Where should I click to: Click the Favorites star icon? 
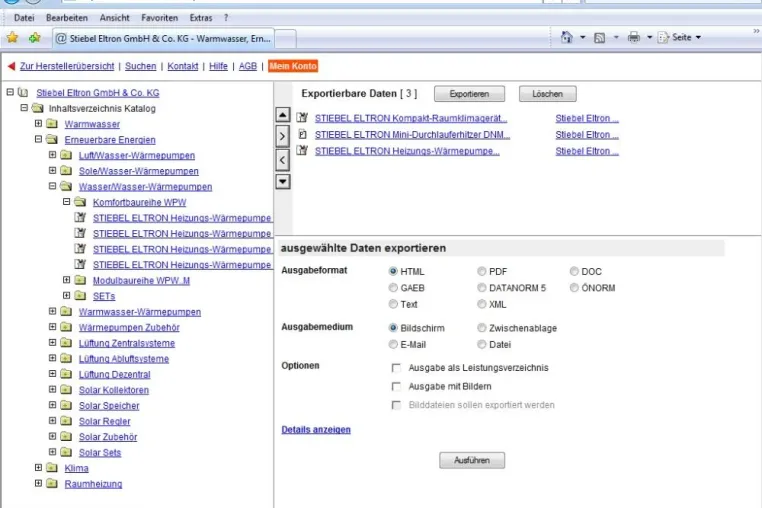tap(12, 37)
